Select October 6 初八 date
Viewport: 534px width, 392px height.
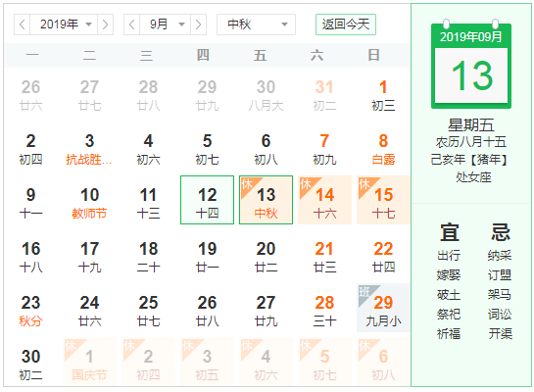pos(383,362)
